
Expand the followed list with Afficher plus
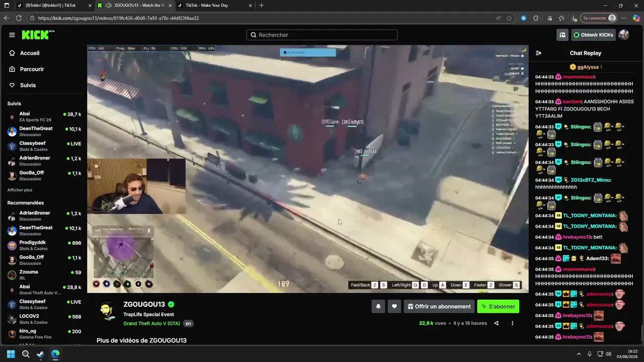point(20,190)
